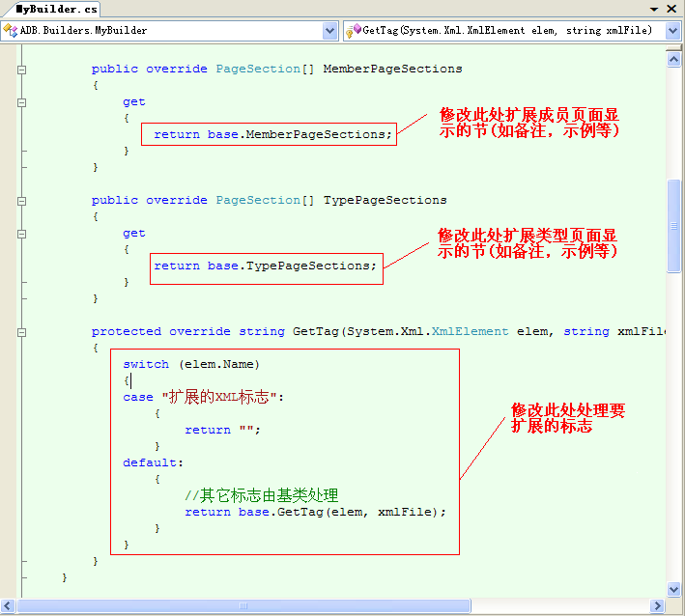Click the active files list arrow in tab bar
The height and width of the screenshot is (616, 685).
(x=654, y=9)
